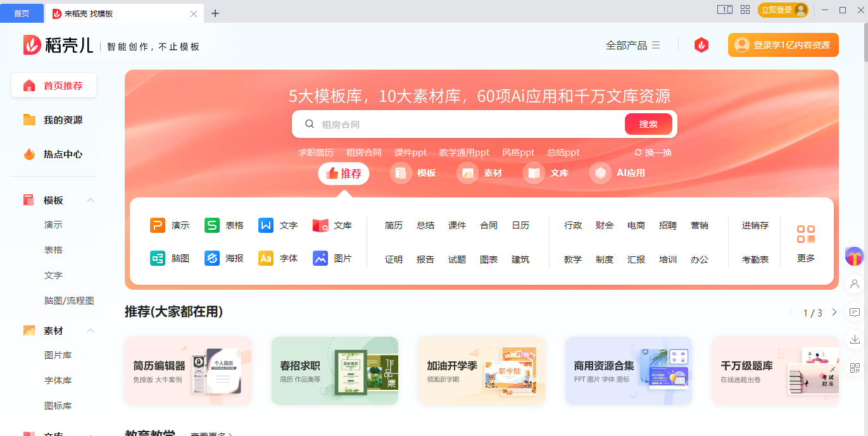Open the 全部产品 dropdown menu
Image resolution: width=868 pixels, height=436 pixels.
(633, 45)
